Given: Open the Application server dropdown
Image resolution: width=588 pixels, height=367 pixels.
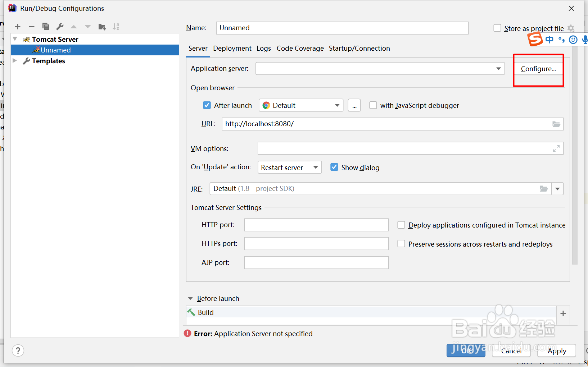Looking at the screenshot, I should coord(498,68).
